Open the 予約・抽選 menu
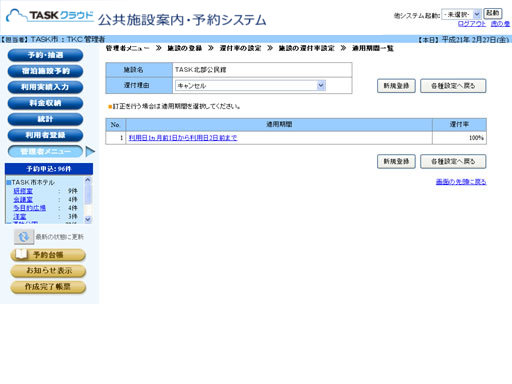 (45, 55)
